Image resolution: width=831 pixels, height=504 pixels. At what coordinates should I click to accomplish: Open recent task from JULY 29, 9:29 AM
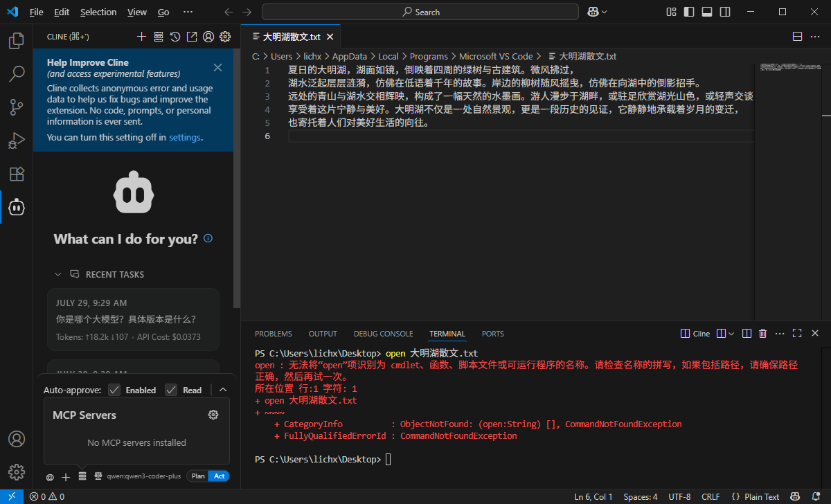134,319
